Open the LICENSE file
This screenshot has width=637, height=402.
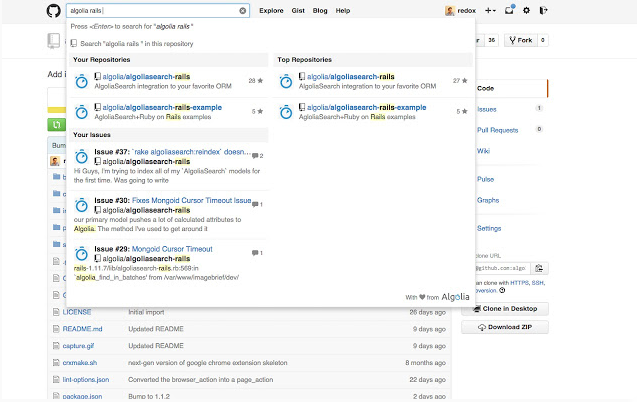coord(77,312)
